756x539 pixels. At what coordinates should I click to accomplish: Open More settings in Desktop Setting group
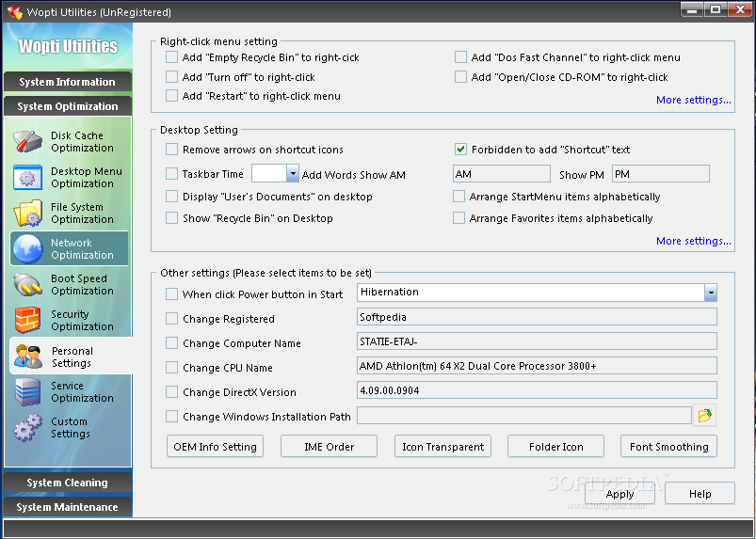693,241
